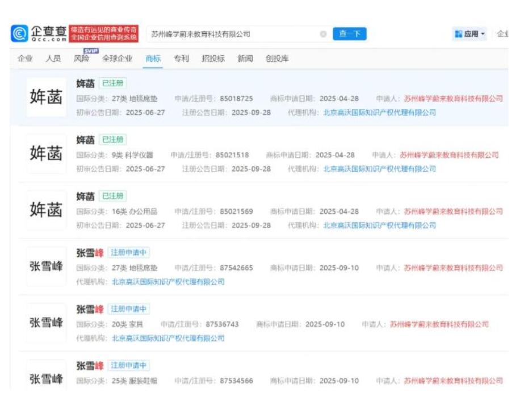Open the 张雪峰 title of application 87542665
Image resolution: width=532 pixels, height=401 pixels.
[x=90, y=253]
